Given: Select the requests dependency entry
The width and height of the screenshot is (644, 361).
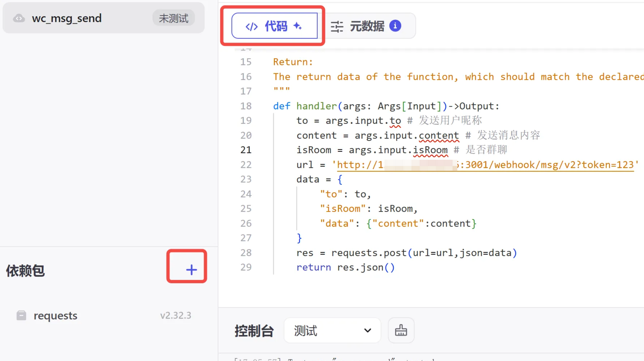Looking at the screenshot, I should click(x=56, y=315).
